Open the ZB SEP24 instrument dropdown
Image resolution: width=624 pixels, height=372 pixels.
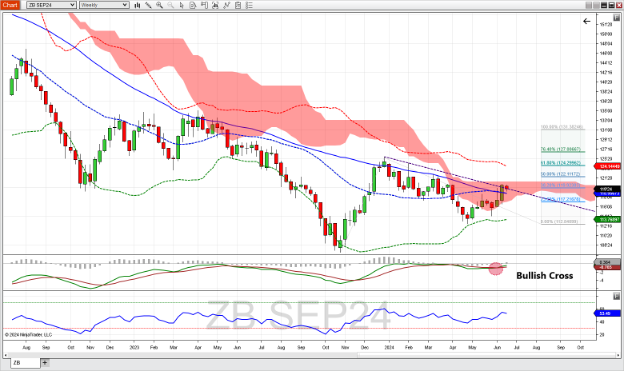[51, 5]
